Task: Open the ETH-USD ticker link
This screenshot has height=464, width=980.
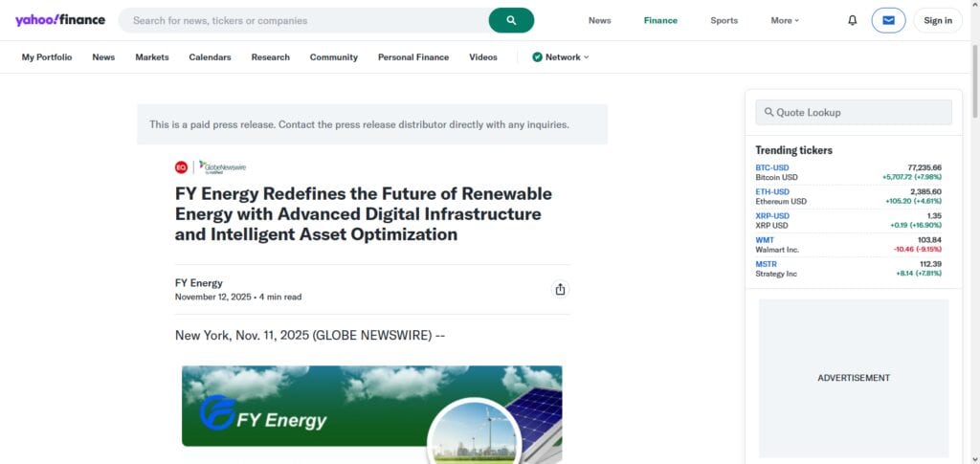Action: click(772, 191)
